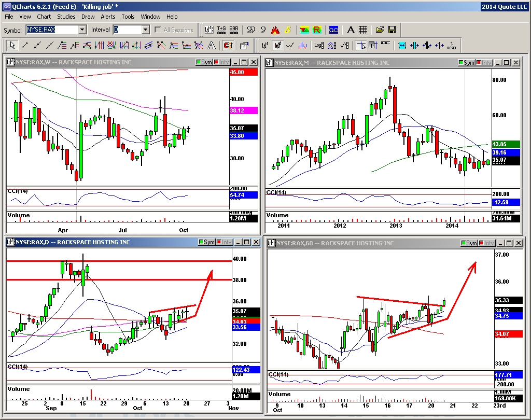This screenshot has height=420, width=531.
Task: Open the File menu
Action: [9, 17]
